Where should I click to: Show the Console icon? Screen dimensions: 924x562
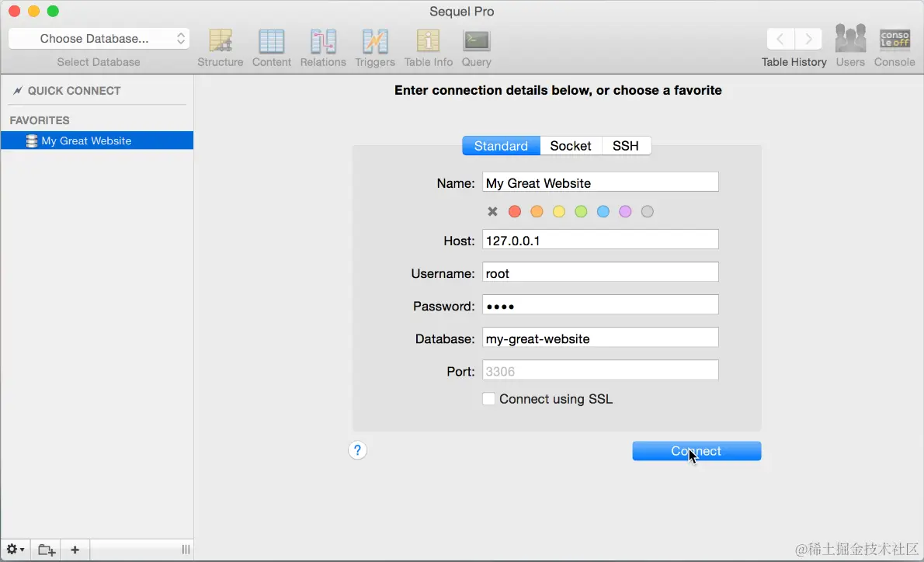tap(894, 39)
